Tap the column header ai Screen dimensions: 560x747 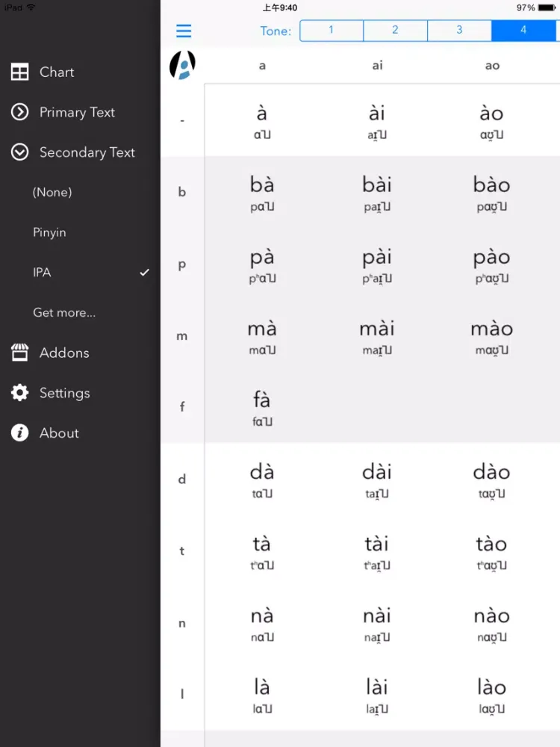tap(377, 66)
